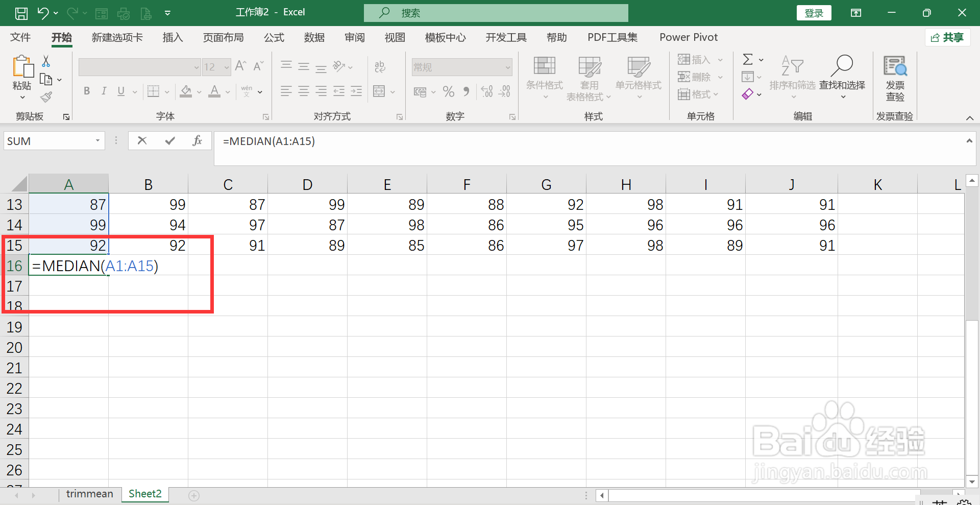Click the 共享 share button
The image size is (980, 505).
[x=947, y=37]
